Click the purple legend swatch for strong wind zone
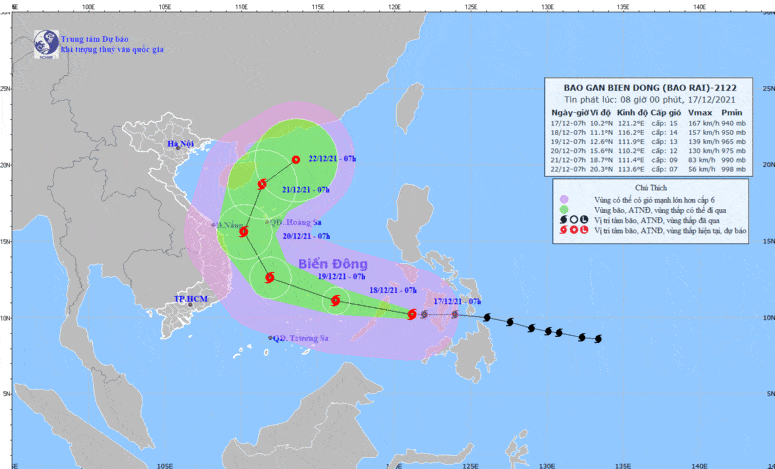775x469 pixels. coord(564,199)
